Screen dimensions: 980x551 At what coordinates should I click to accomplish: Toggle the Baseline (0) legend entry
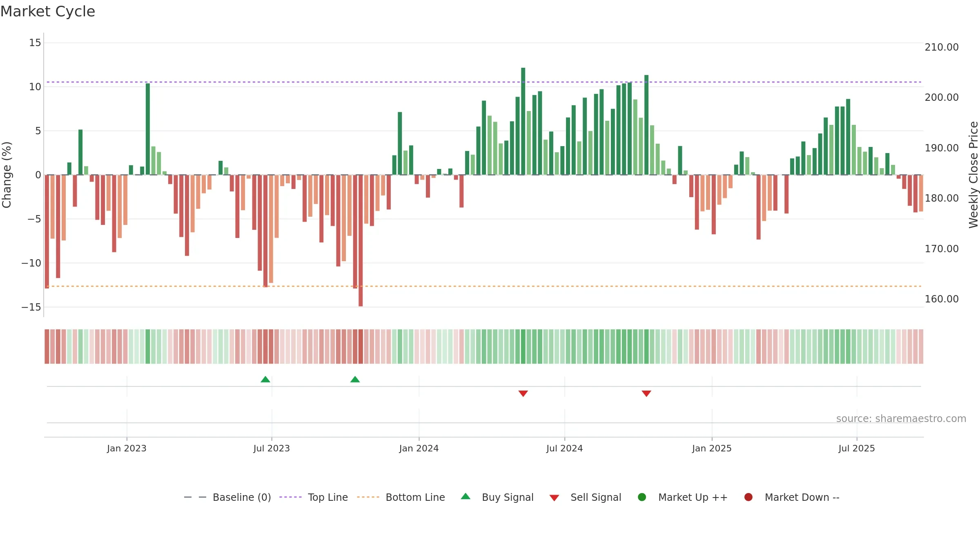click(227, 497)
